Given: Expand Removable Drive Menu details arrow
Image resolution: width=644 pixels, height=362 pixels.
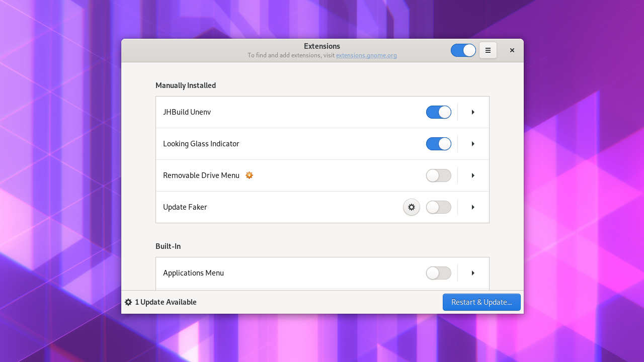Looking at the screenshot, I should [473, 175].
